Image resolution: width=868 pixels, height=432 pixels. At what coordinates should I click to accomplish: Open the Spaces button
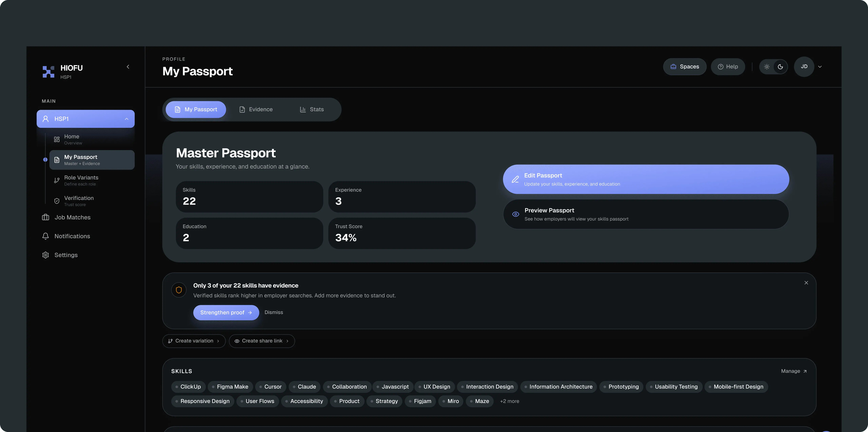pos(685,67)
